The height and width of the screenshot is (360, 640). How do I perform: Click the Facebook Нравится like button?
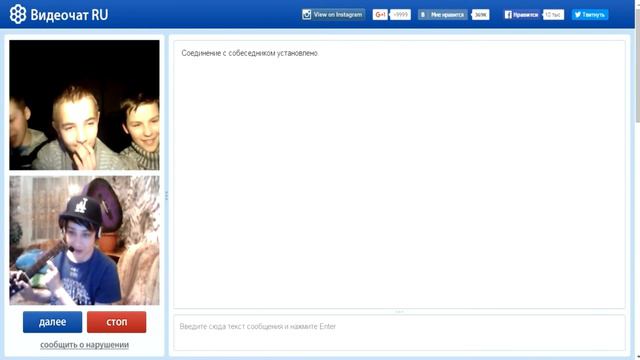[x=522, y=15]
